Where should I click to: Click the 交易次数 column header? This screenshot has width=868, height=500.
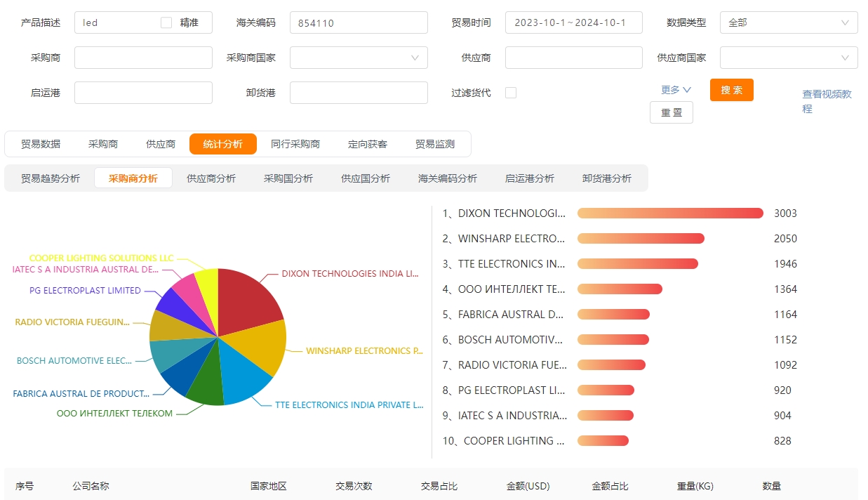click(354, 486)
